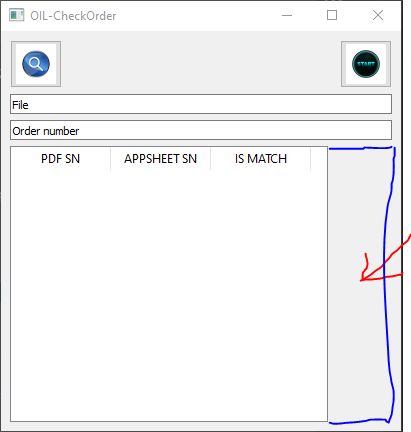411x432 pixels.
Task: Click the divider between PDF SN and APPSHEET SN
Action: [110, 159]
